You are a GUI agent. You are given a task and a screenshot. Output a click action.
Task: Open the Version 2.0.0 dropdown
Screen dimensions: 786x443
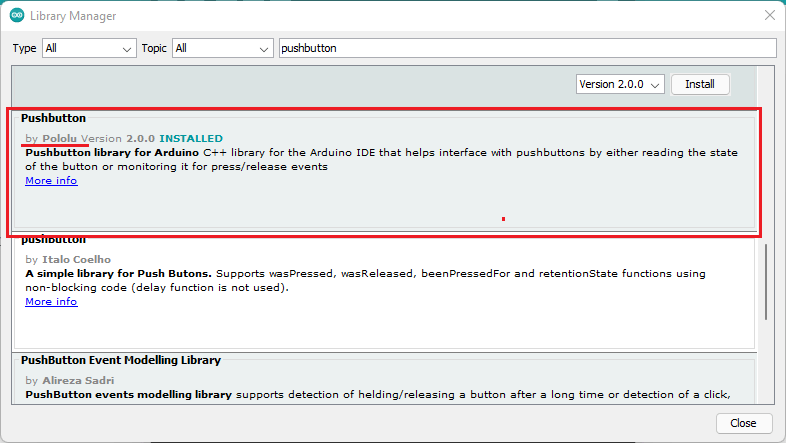[620, 84]
